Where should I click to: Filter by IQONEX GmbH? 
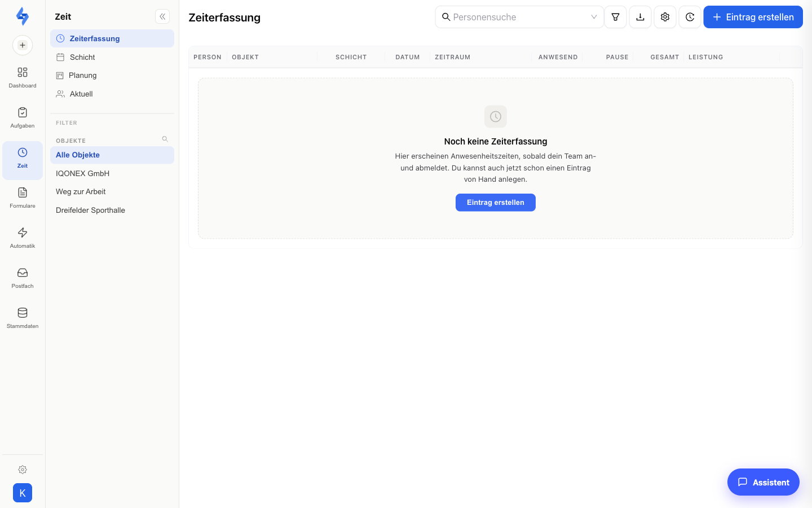112,173
